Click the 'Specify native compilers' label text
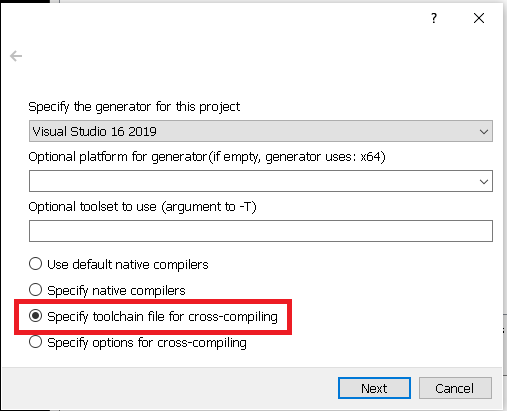The image size is (507, 411). 116,290
